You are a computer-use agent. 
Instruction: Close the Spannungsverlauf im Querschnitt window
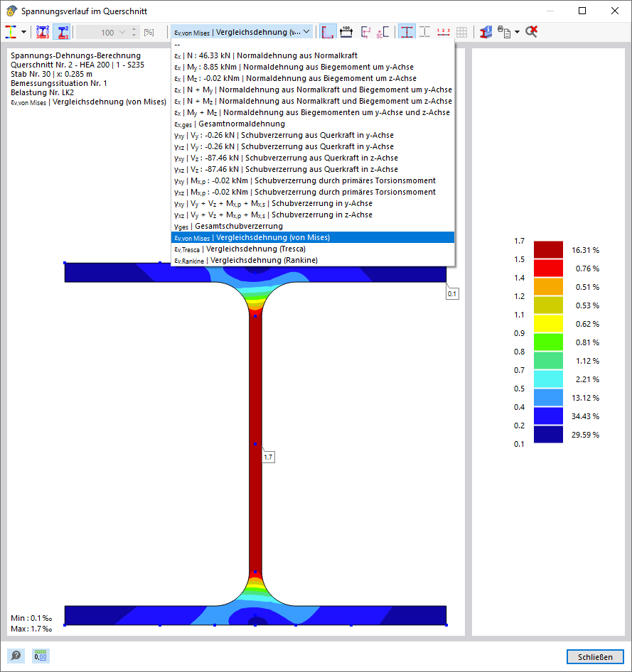615,11
